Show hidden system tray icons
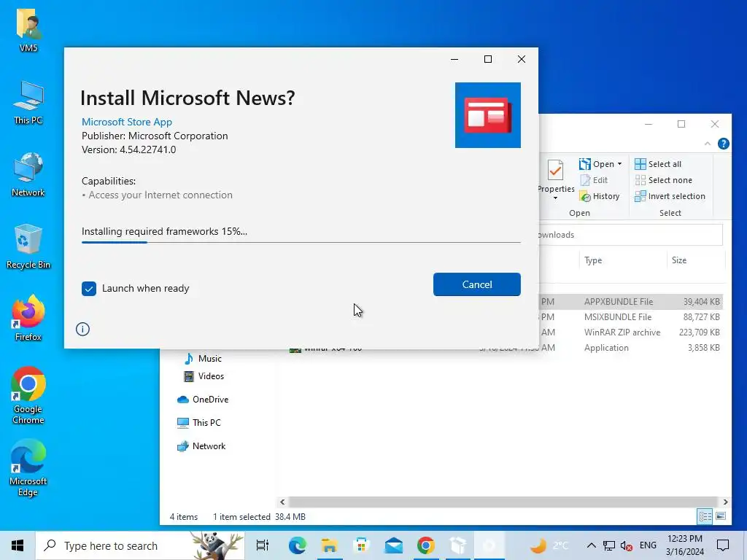The height and width of the screenshot is (560, 747). pos(591,545)
